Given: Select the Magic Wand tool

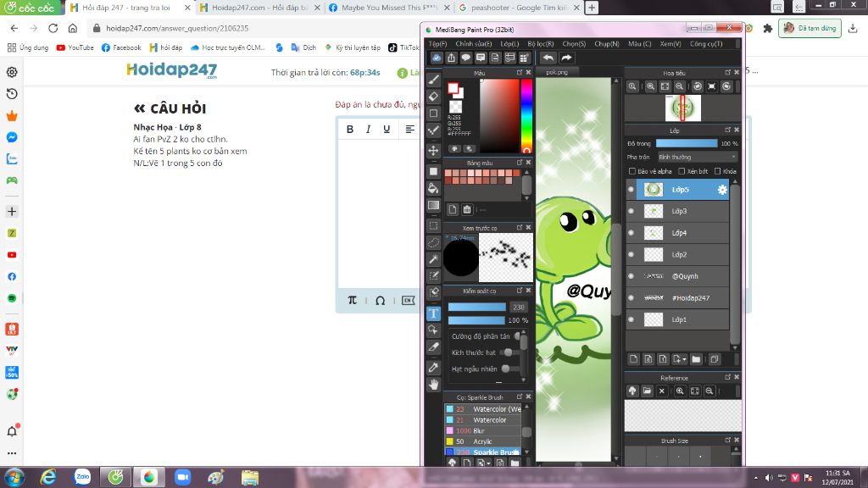Looking at the screenshot, I should [x=434, y=259].
